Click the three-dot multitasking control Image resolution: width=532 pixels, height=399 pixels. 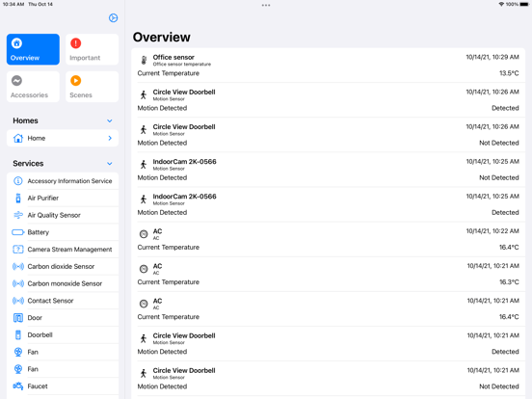[x=266, y=5]
